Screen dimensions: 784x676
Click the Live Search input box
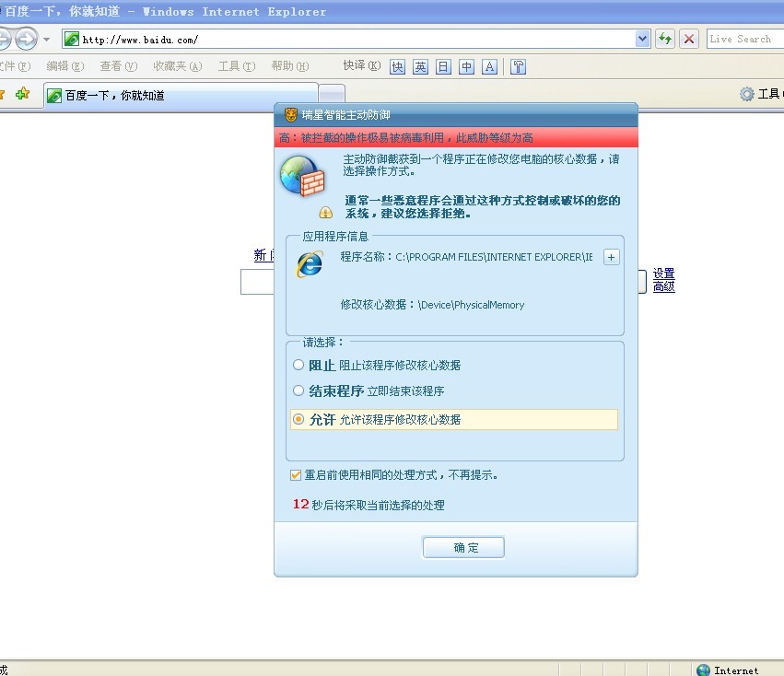click(x=745, y=39)
